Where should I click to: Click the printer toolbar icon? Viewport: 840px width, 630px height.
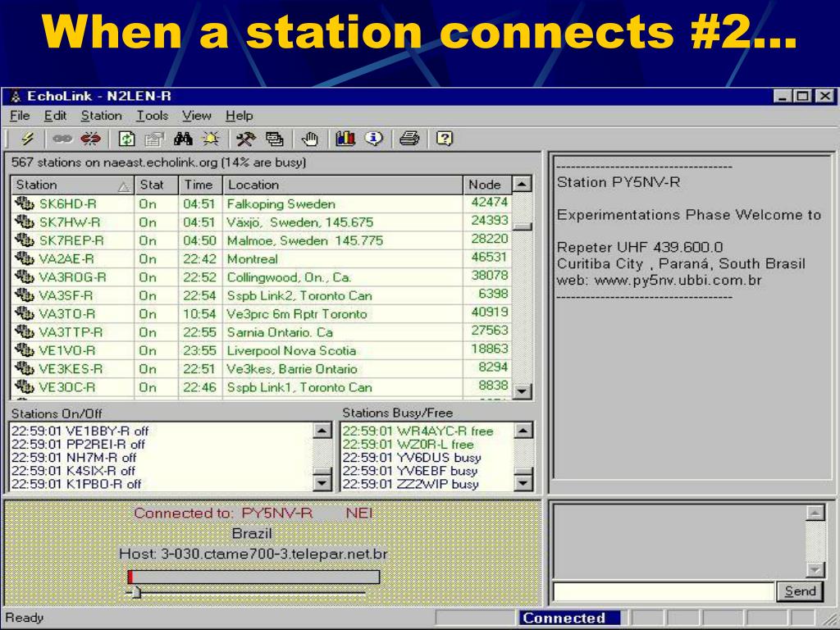409,139
